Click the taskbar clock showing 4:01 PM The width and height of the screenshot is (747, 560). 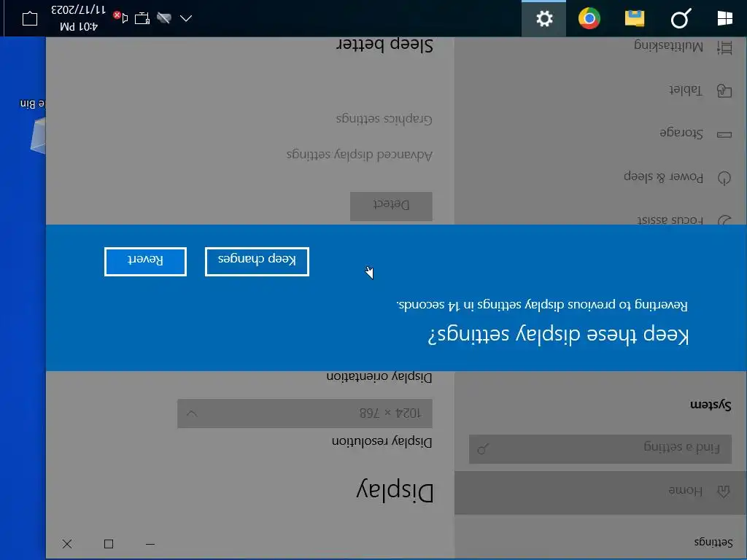click(79, 18)
